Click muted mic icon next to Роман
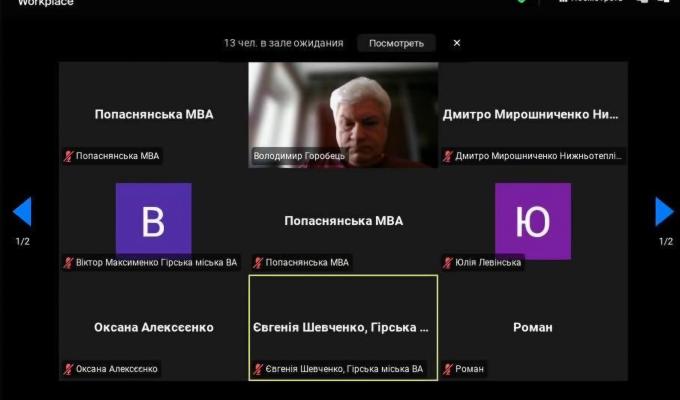680x400 pixels. point(448,369)
